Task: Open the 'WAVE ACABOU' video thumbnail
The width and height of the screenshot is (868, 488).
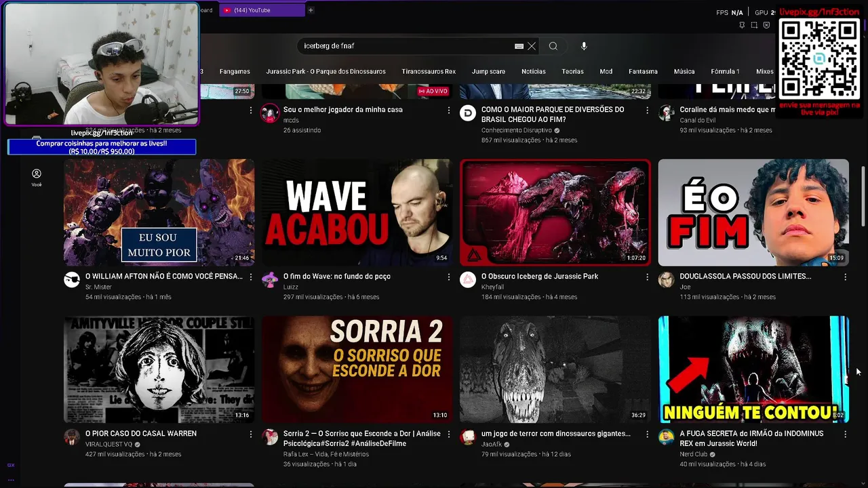Action: pyautogui.click(x=357, y=212)
